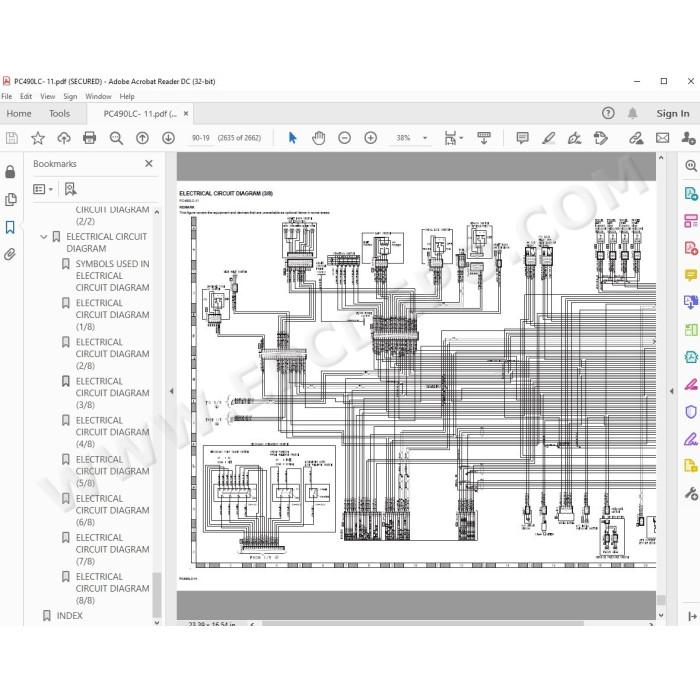
Task: Open the Window menu
Action: [98, 96]
